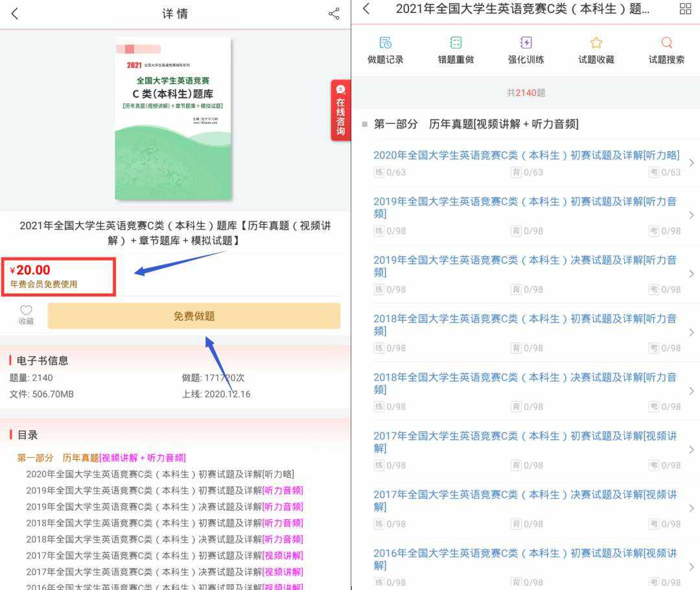Tap 背 0/63 under 2020年初赛
The height and width of the screenshot is (590, 700).
[x=527, y=172]
